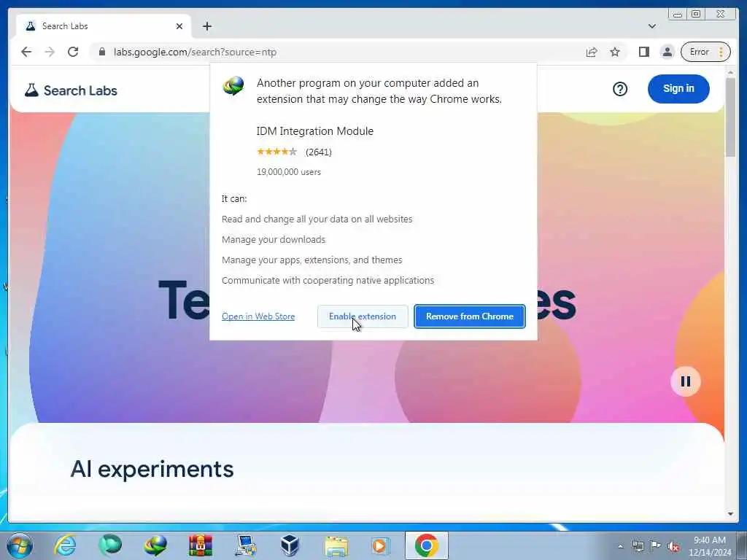Viewport: 747px width, 560px height.
Task: Click the Chrome taskbar icon
Action: click(426, 545)
